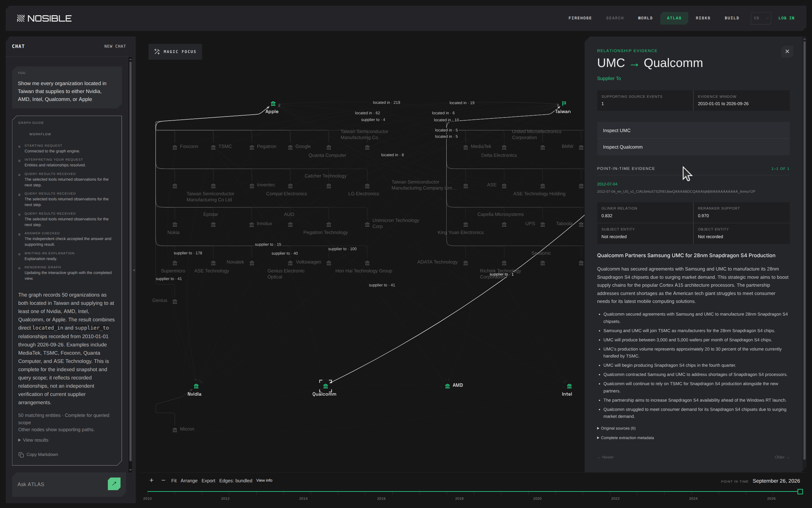
Task: Click the View info link
Action: tap(264, 480)
